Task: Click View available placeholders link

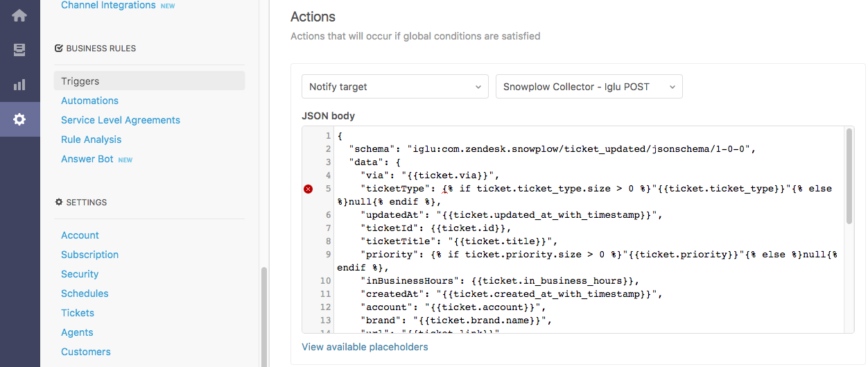Action: [x=365, y=347]
